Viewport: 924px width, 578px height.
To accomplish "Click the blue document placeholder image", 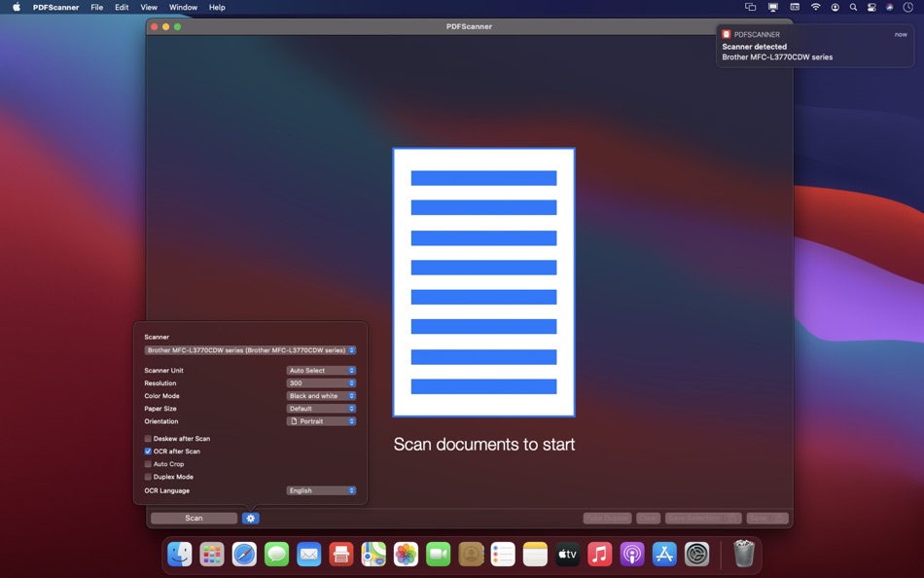I will click(x=483, y=282).
